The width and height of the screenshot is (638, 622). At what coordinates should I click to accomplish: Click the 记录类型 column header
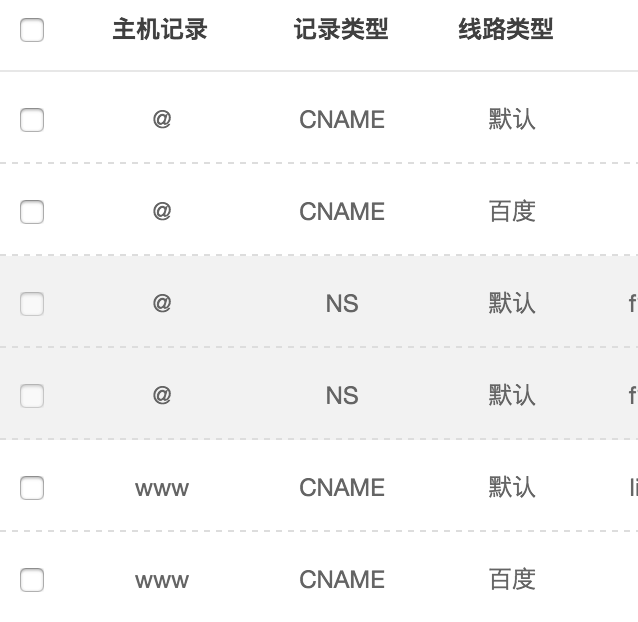(341, 30)
